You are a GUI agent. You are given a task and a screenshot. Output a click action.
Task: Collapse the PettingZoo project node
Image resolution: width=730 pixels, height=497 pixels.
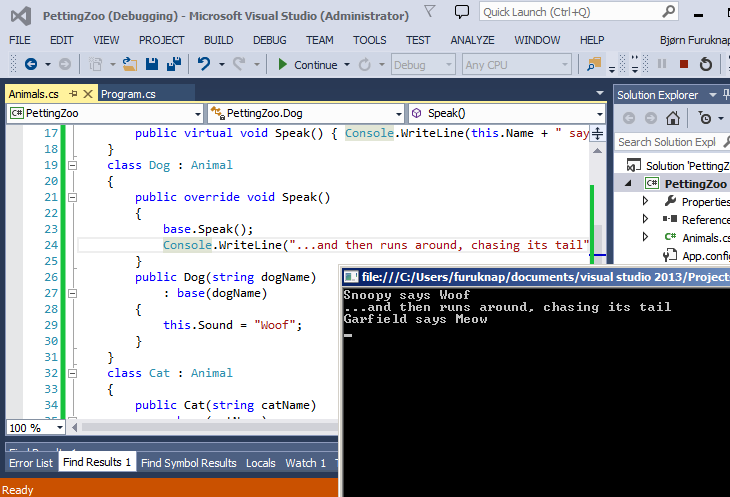[628, 184]
